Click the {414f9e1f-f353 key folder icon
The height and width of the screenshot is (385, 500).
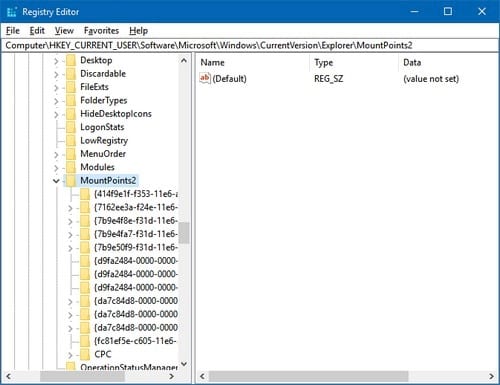click(85, 194)
